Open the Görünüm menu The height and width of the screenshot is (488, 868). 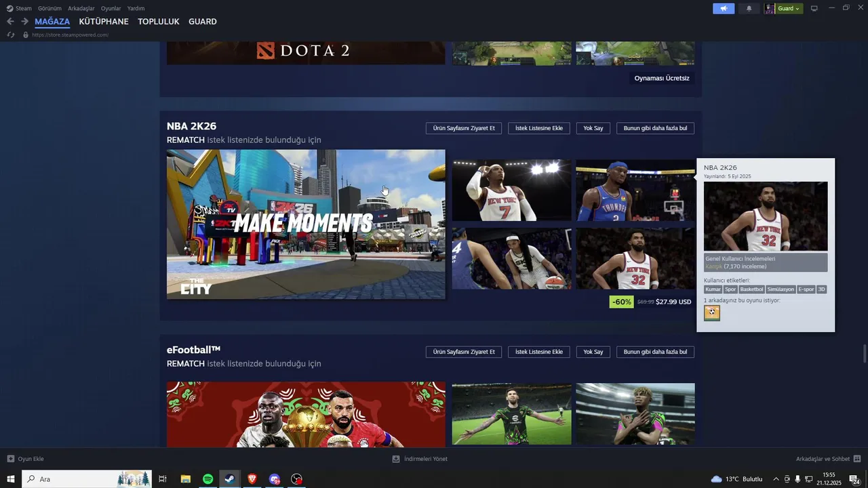[x=50, y=8]
